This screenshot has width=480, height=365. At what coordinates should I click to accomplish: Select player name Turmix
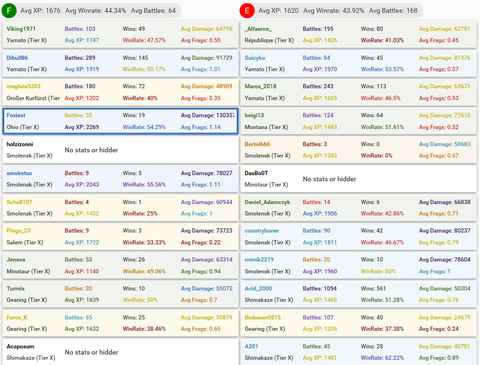[x=15, y=288]
